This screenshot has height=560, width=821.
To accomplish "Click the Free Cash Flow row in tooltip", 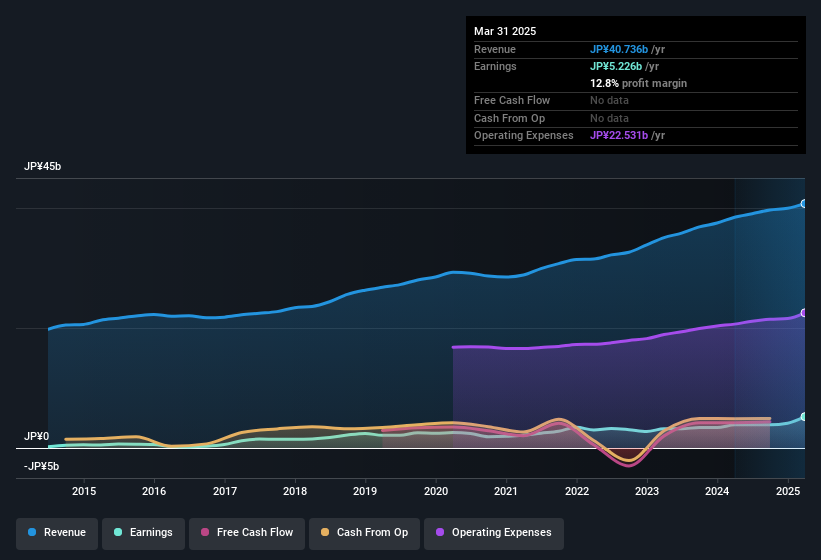I will pos(636,100).
